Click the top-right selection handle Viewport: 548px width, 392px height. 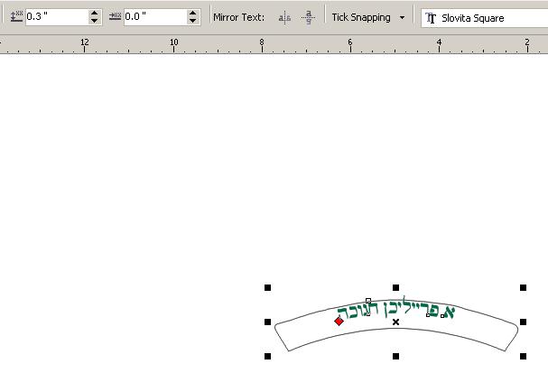coord(524,287)
